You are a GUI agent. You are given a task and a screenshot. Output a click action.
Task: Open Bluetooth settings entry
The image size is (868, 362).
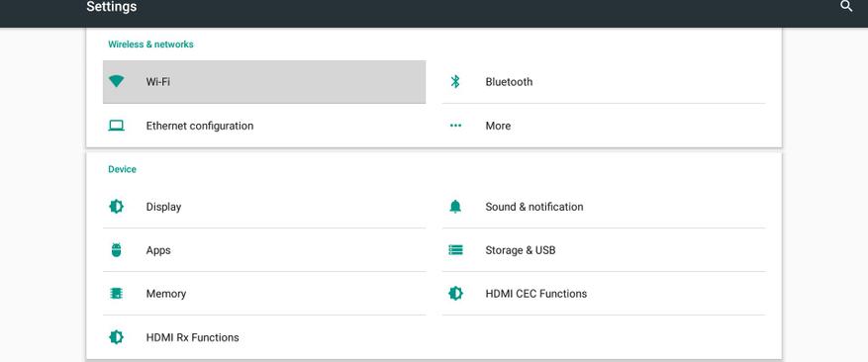[604, 82]
